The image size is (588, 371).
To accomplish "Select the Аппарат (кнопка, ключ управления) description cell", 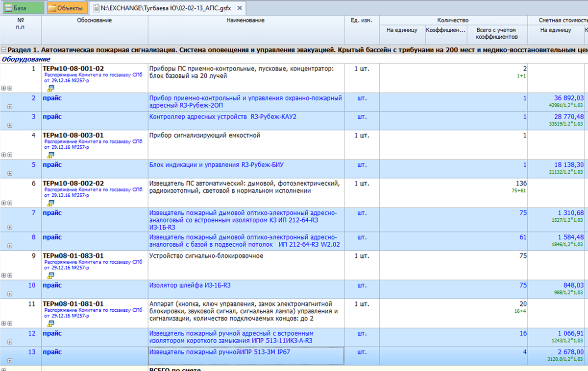I will pos(246,313).
